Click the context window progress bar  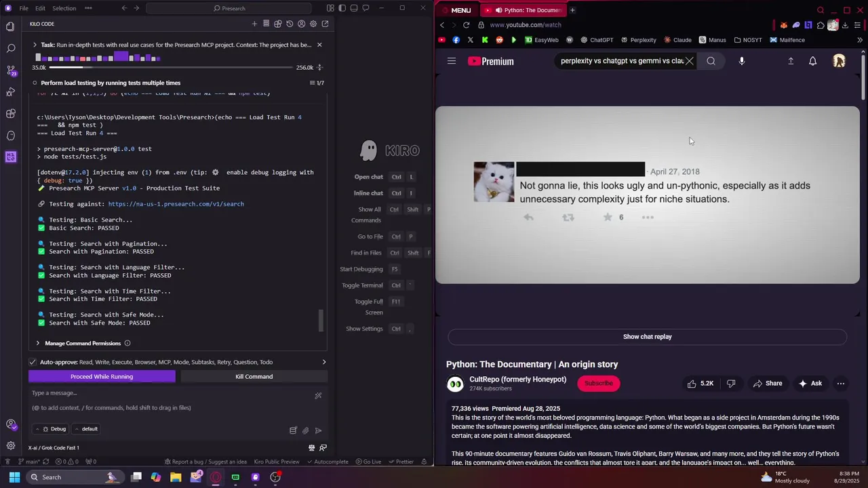172,68
